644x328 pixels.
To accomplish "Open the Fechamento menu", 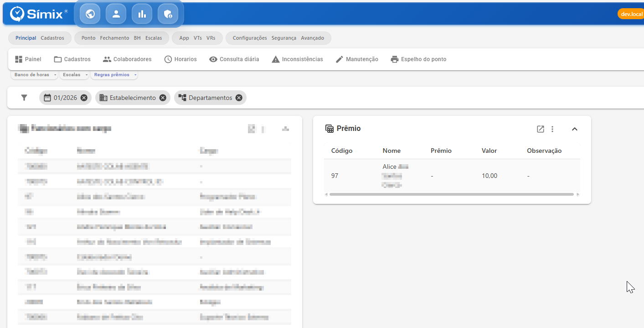I will 114,38.
